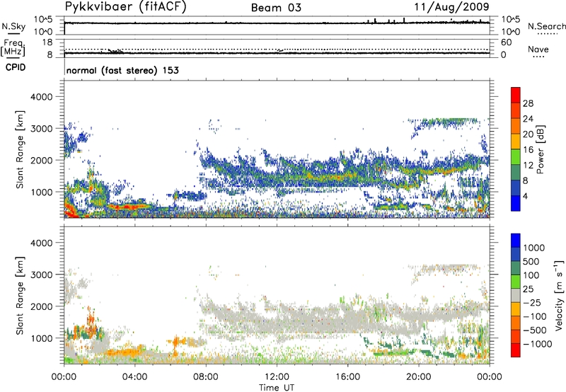
Task: Pick the yellow 16–20 dB Power colorbar segment
Action: tap(516, 141)
